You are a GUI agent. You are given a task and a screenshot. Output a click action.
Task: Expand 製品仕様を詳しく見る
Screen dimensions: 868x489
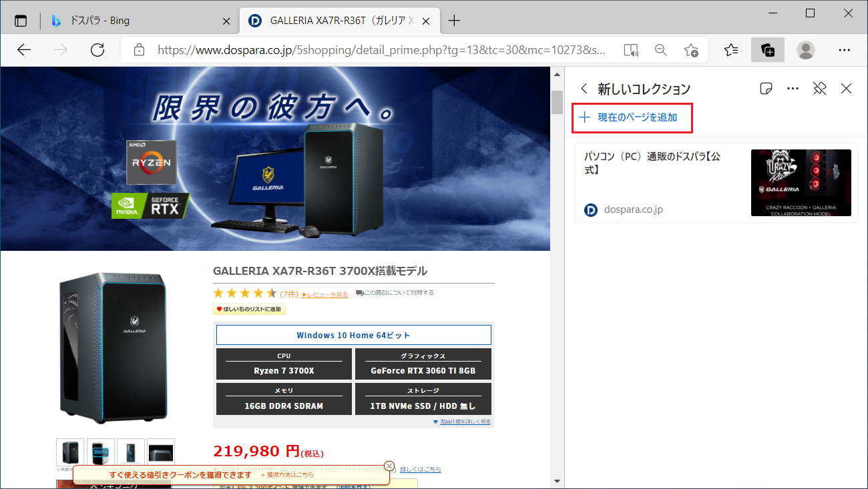pyautogui.click(x=462, y=422)
